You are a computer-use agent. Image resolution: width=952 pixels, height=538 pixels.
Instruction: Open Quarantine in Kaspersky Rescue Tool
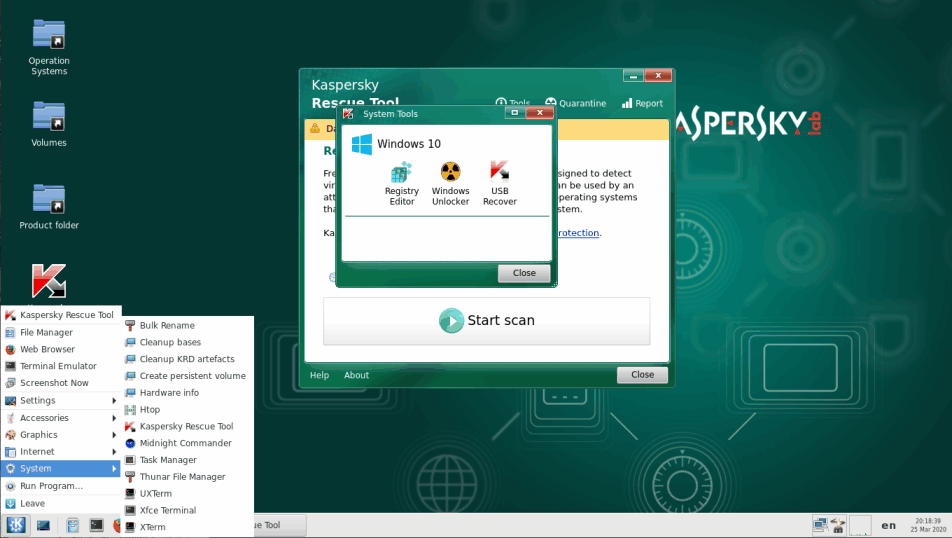[x=576, y=103]
